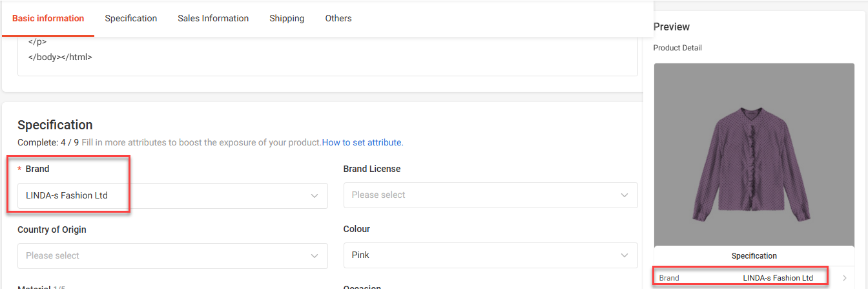Select the LINDA-s Fashion Ltd brand field
868x289 pixels.
click(x=161, y=196)
